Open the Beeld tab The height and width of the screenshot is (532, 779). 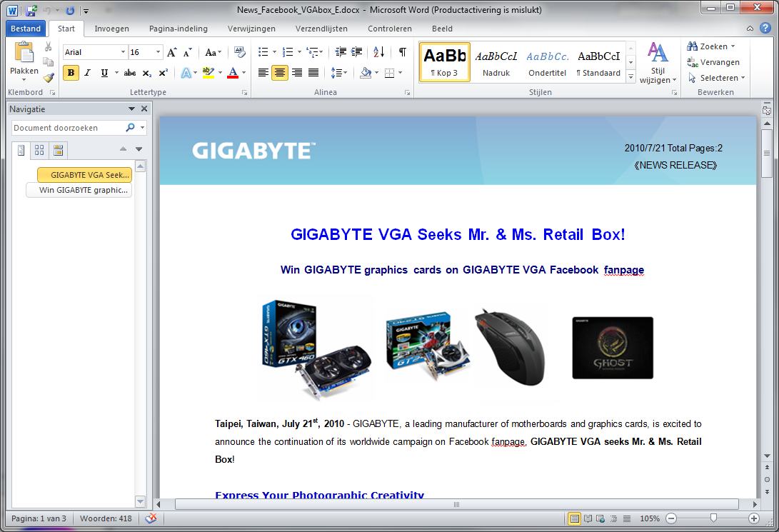pyautogui.click(x=442, y=29)
